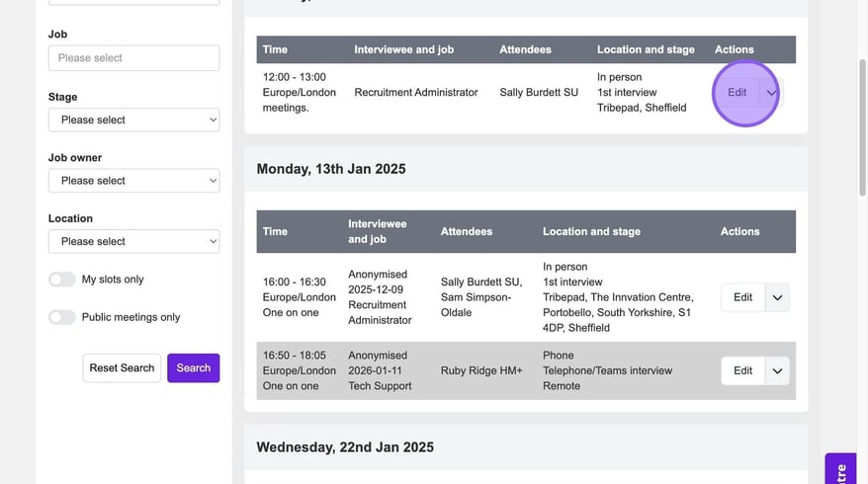The width and height of the screenshot is (868, 484).
Task: Open actions arrow for Tech Support interview
Action: click(777, 371)
